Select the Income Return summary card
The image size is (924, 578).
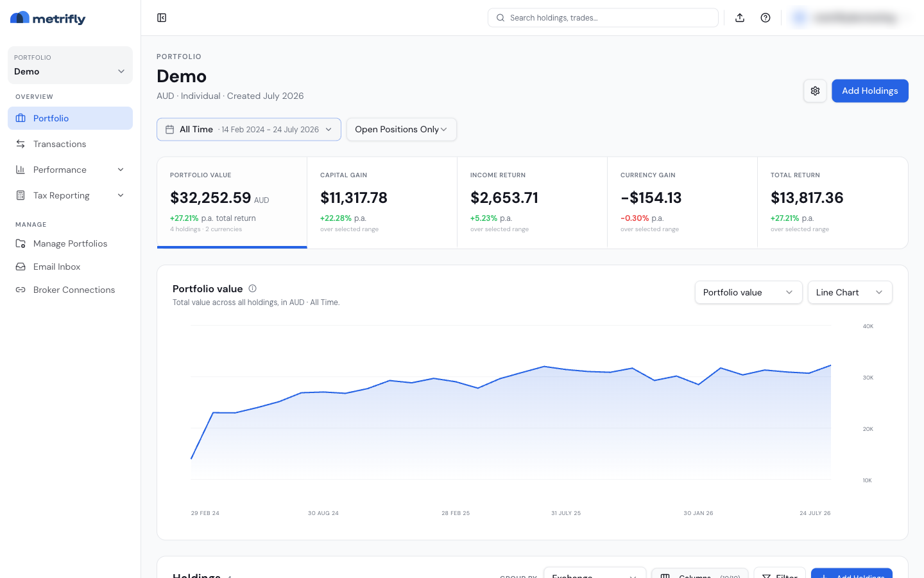tap(532, 203)
